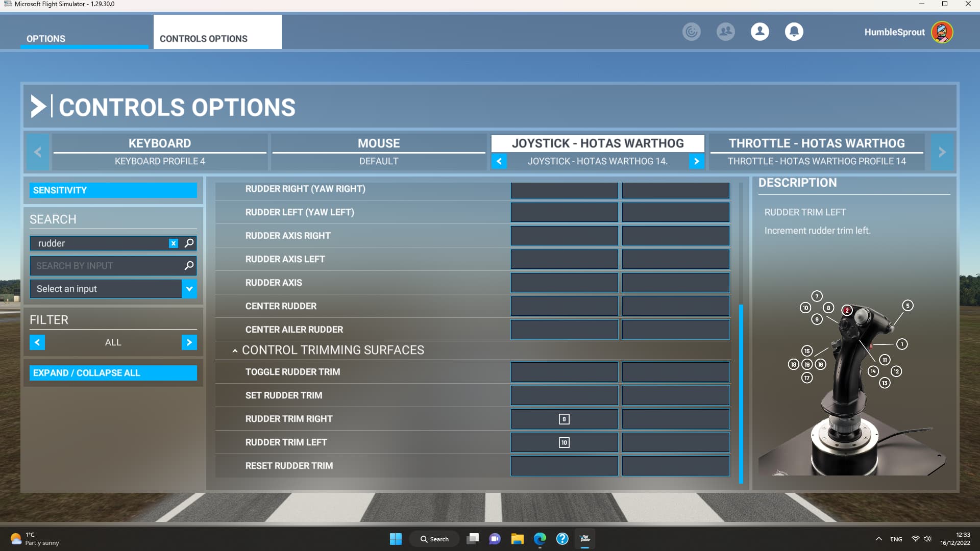Switch to Throttle - HOTAS Warthog tab

817,143
